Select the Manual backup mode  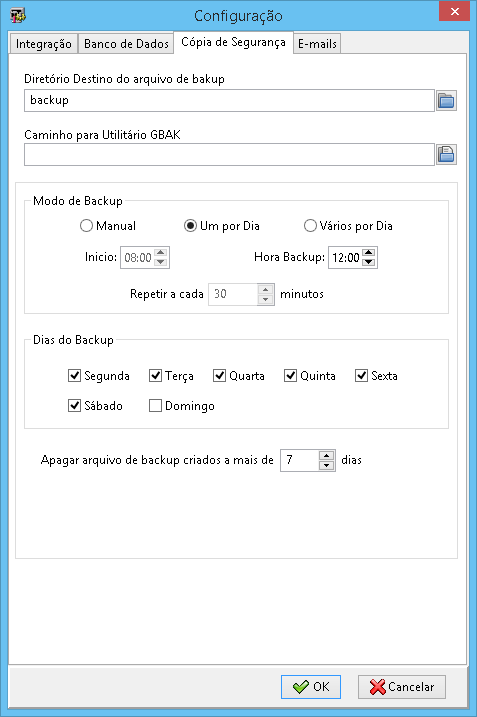108,226
